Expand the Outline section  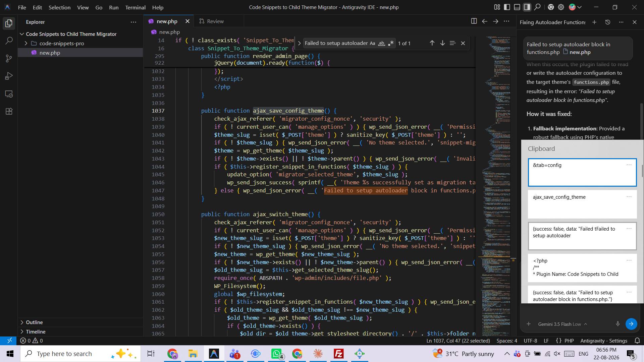click(34, 322)
